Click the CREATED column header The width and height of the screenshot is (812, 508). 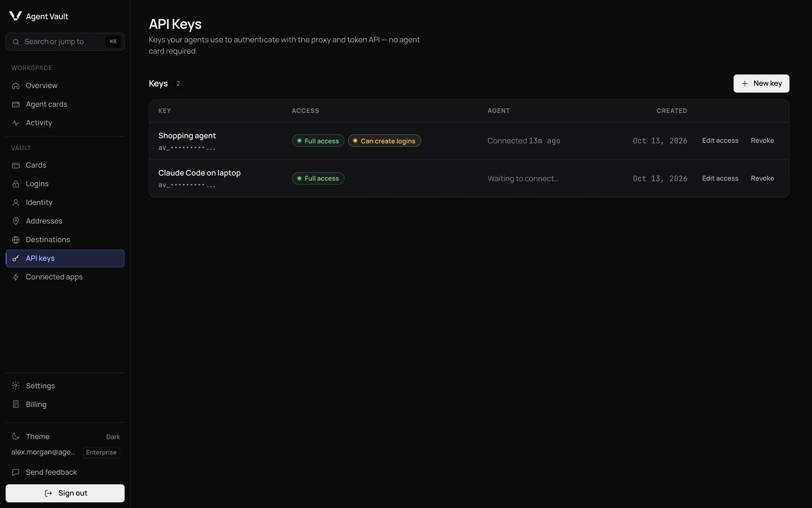[x=672, y=111]
